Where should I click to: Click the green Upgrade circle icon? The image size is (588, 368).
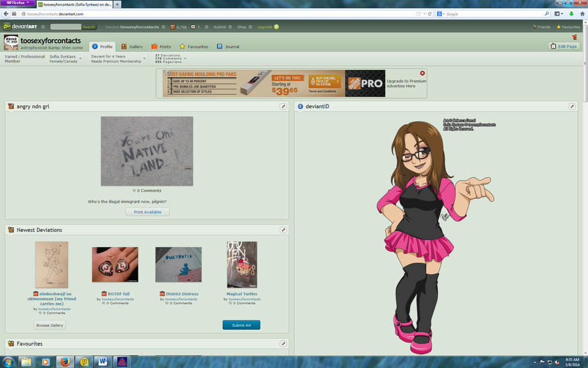point(276,26)
